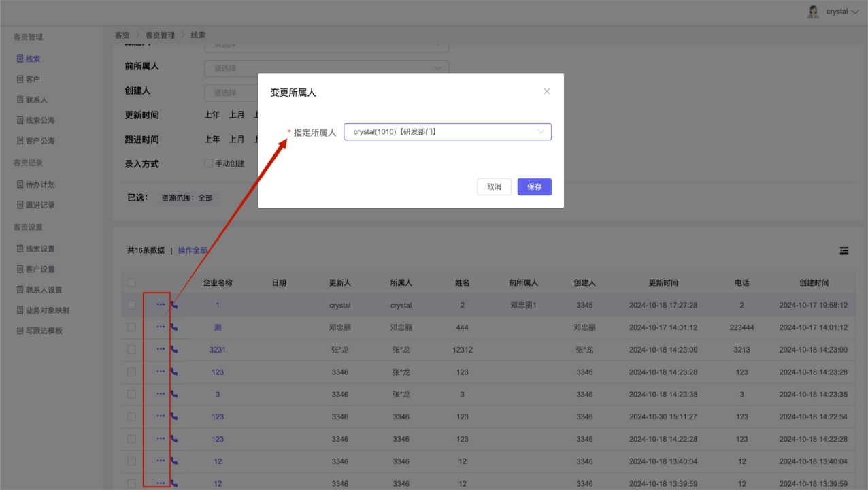Close the 变更所属人 dialog
The width and height of the screenshot is (868, 490).
click(546, 91)
